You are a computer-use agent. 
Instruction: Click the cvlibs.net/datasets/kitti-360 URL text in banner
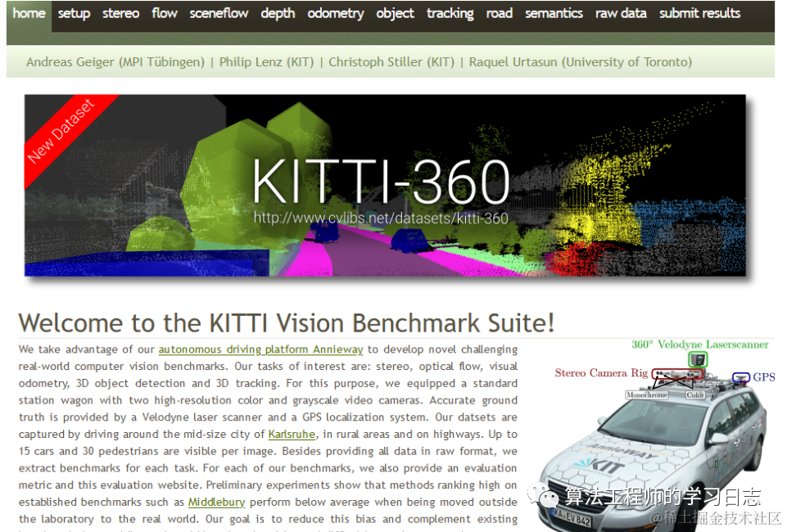click(381, 219)
